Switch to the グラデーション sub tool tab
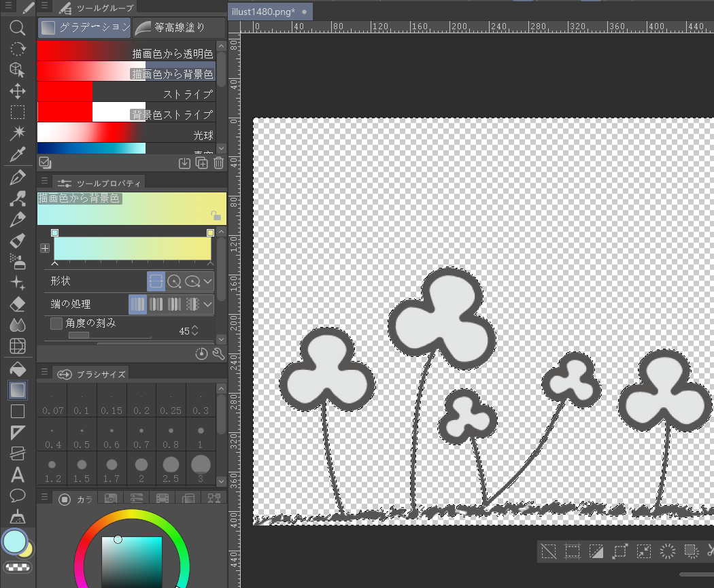This screenshot has height=588, width=714. 85,28
